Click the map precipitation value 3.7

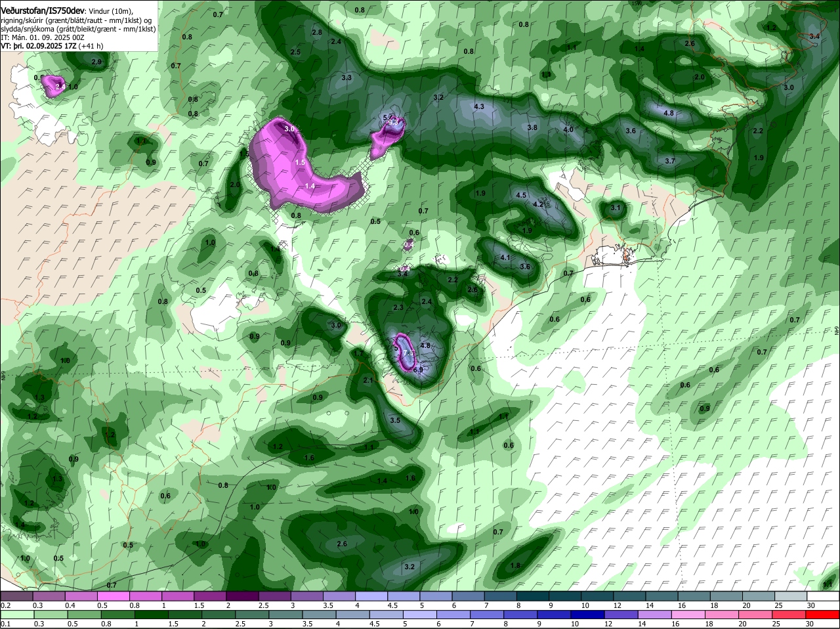click(x=670, y=161)
